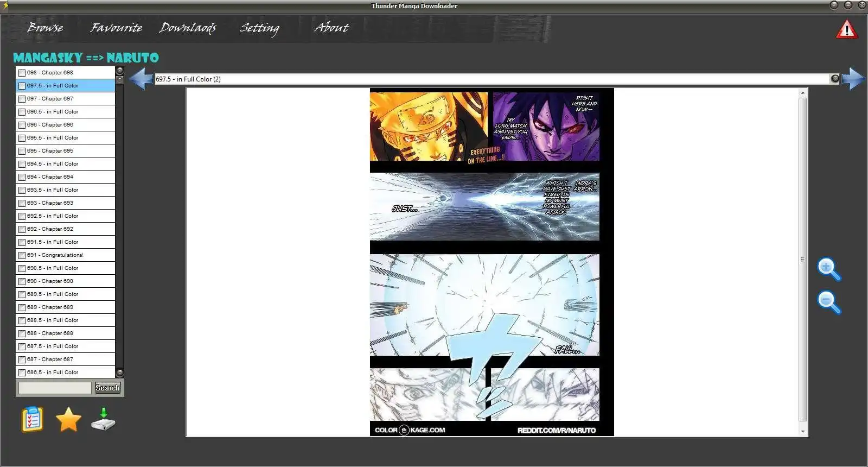
Task: Check the 697.5 - in Full Color box
Action: 22,86
